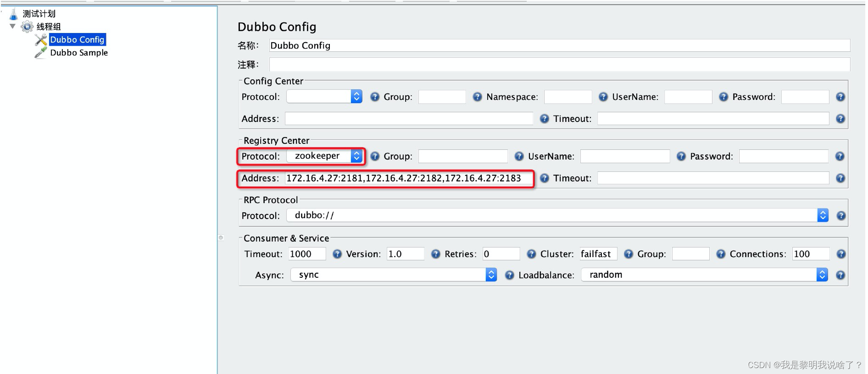Viewport: 868px width, 374px height.
Task: Click Registry Center Timeout field
Action: coord(713,178)
